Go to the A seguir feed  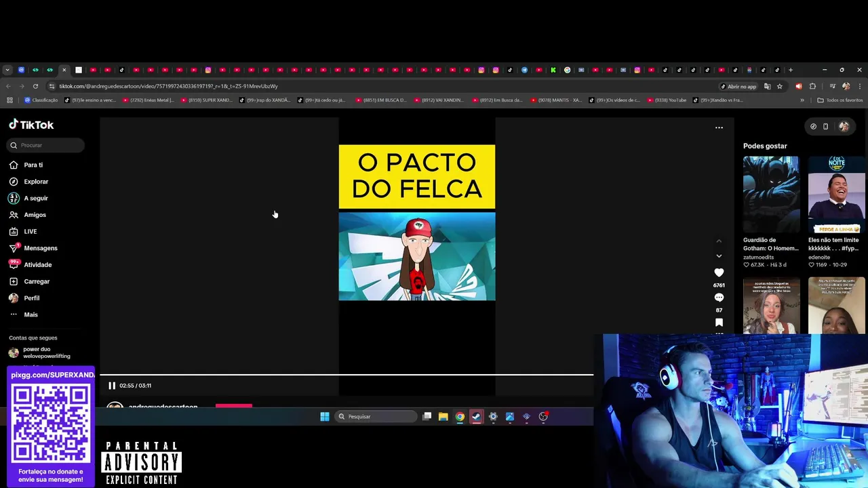tap(28, 198)
